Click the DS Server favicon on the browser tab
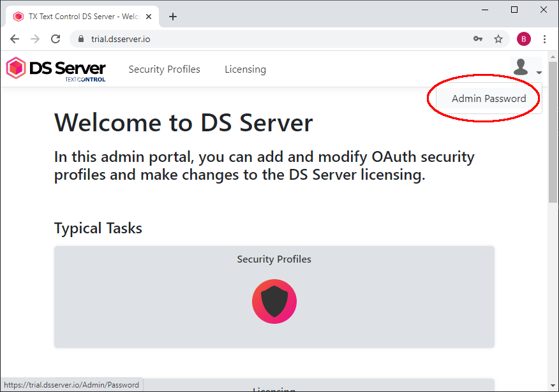Image resolution: width=559 pixels, height=392 pixels. coord(18,16)
